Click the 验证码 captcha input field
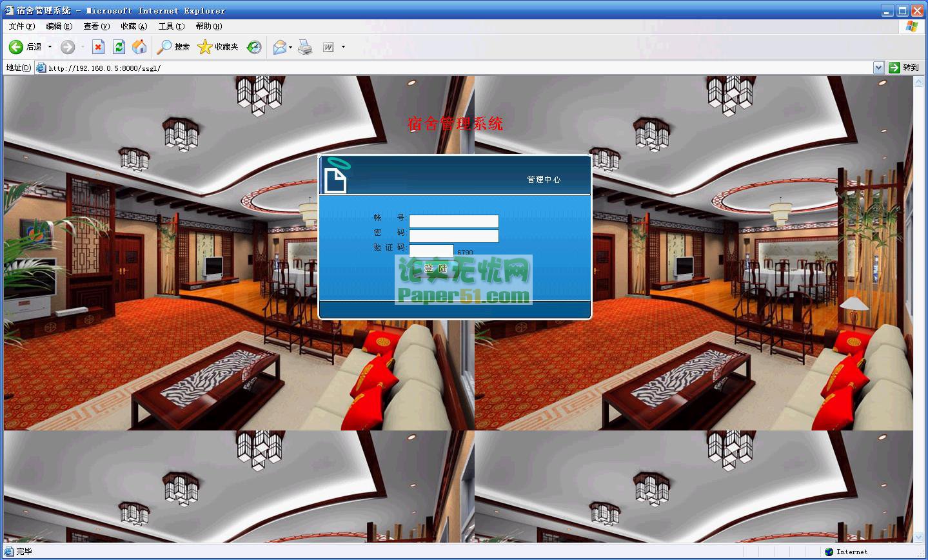Screen dimensions: 928x560 click(431, 251)
